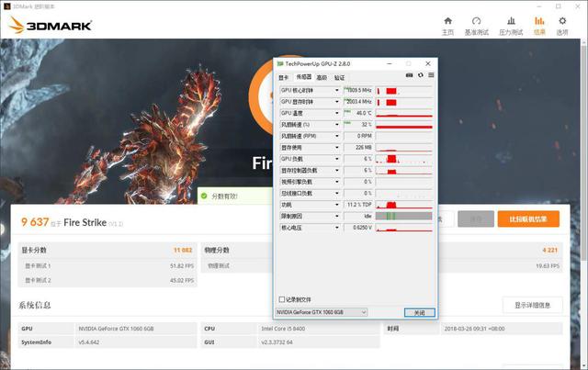Expand limit reason (限制原因) sensor dropdown
Image resolution: width=588 pixels, height=370 pixels.
[x=337, y=217]
